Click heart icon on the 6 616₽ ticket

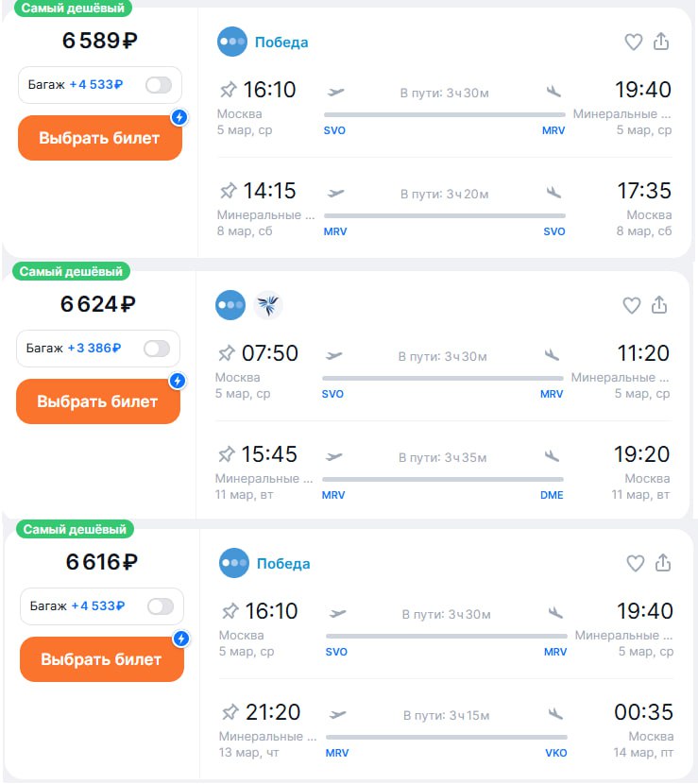coord(636,563)
